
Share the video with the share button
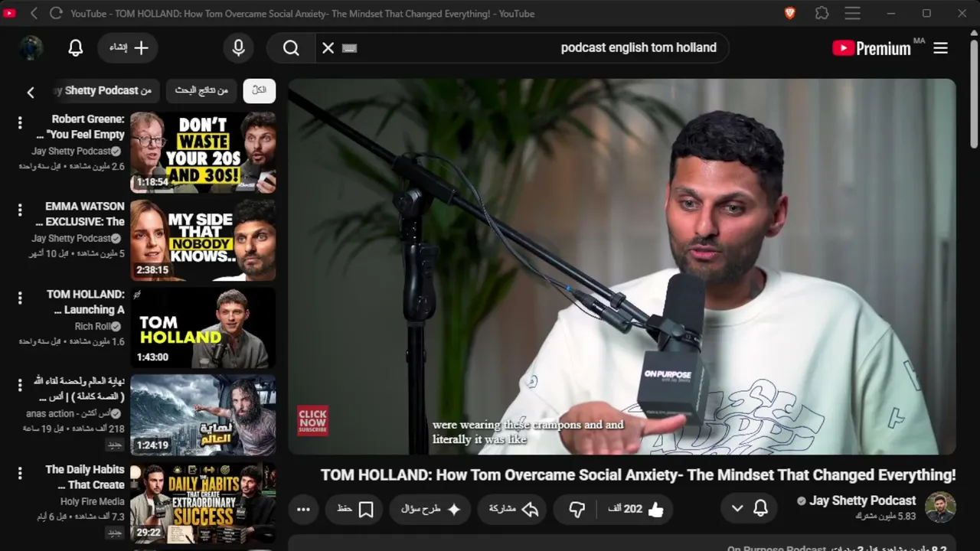click(514, 509)
